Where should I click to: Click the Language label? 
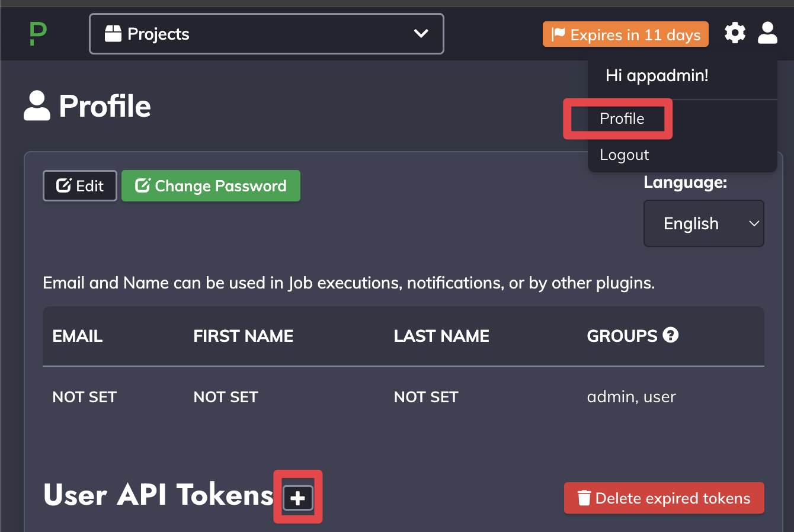point(686,182)
